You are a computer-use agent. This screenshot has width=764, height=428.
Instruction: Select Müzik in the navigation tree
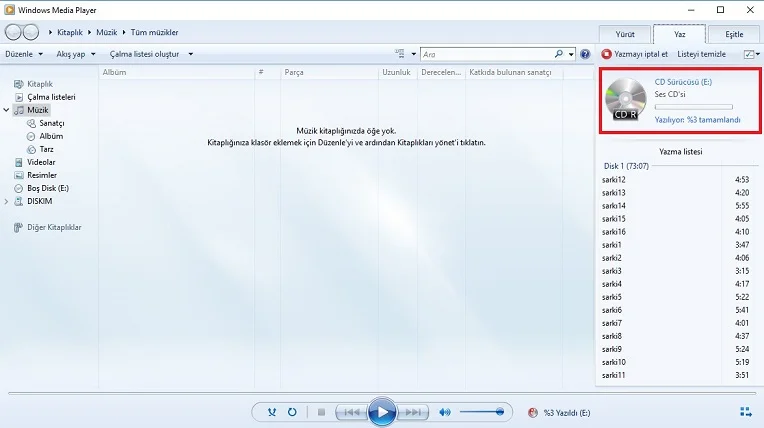38,110
